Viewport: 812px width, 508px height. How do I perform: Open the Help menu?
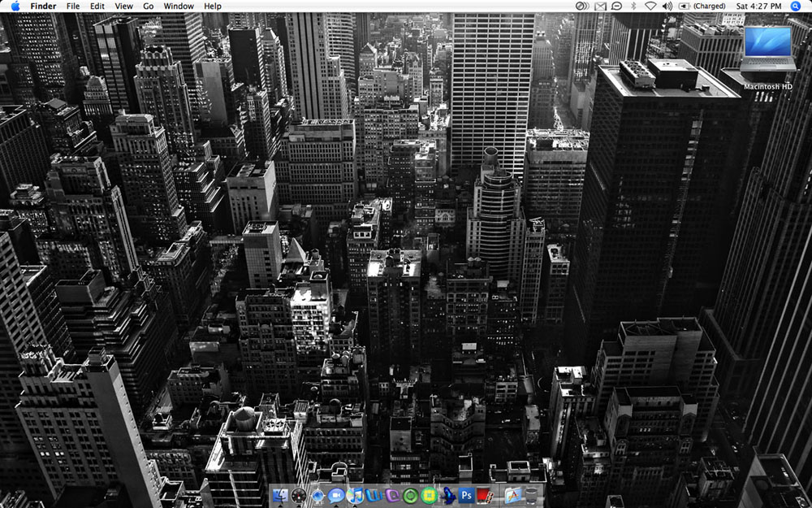tap(213, 7)
